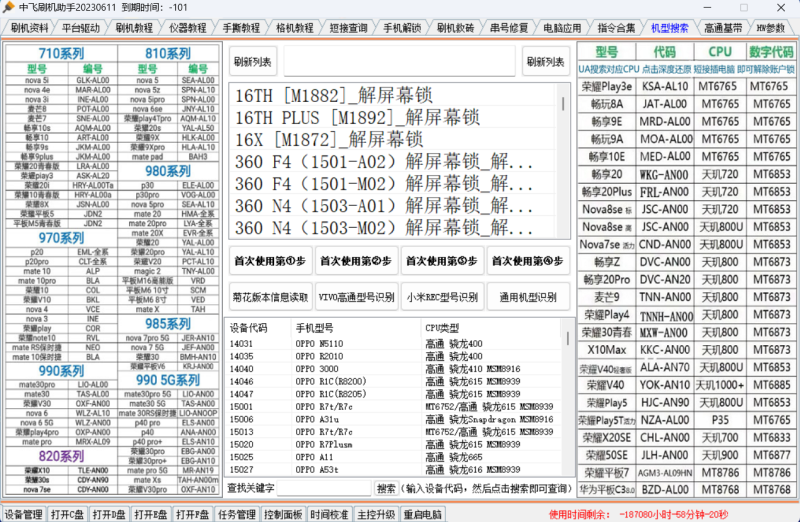Click 首次使用第③步 button
The image size is (800, 522).
(x=441, y=261)
